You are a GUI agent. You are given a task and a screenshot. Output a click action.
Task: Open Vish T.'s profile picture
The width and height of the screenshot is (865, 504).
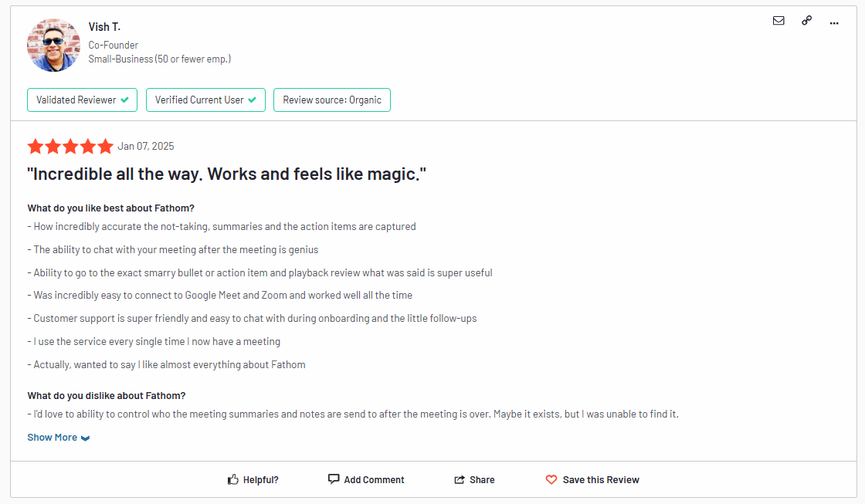tap(53, 46)
